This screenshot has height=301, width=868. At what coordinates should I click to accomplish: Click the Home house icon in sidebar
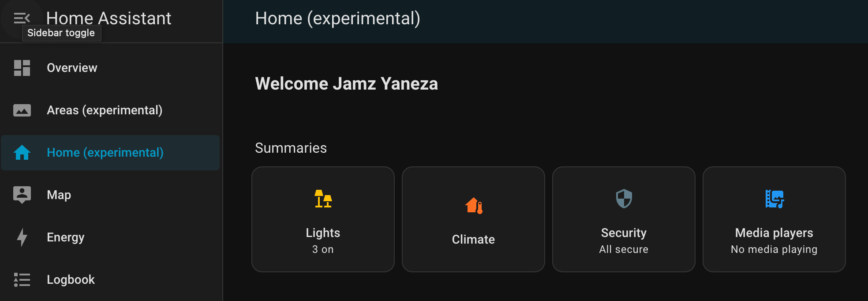[x=22, y=152]
